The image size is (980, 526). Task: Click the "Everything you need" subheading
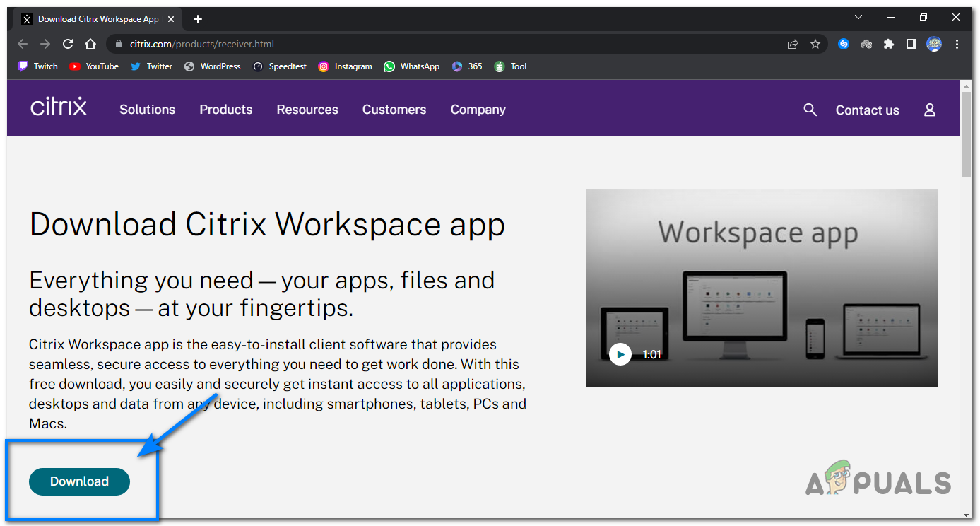[x=262, y=294]
